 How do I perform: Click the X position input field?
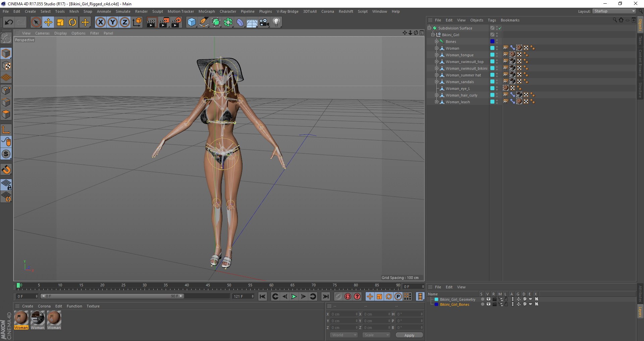click(x=344, y=314)
